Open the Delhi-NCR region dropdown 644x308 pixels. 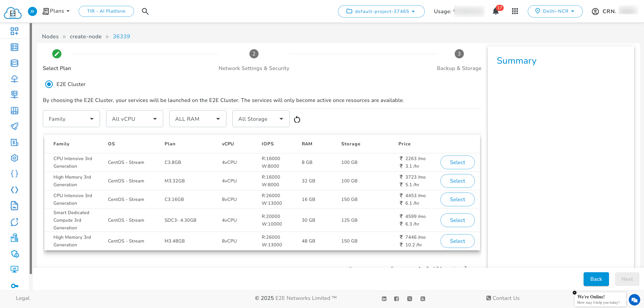[x=555, y=11]
